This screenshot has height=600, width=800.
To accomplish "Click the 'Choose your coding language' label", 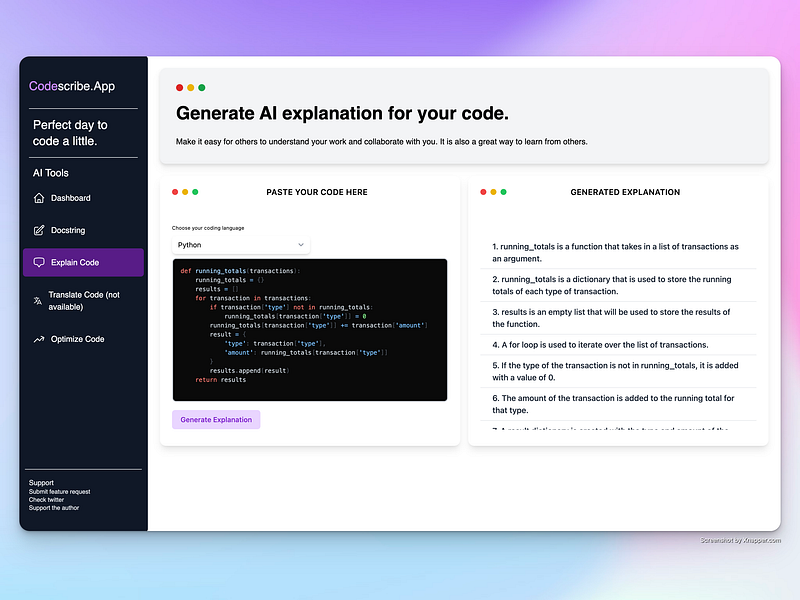I will (208, 228).
